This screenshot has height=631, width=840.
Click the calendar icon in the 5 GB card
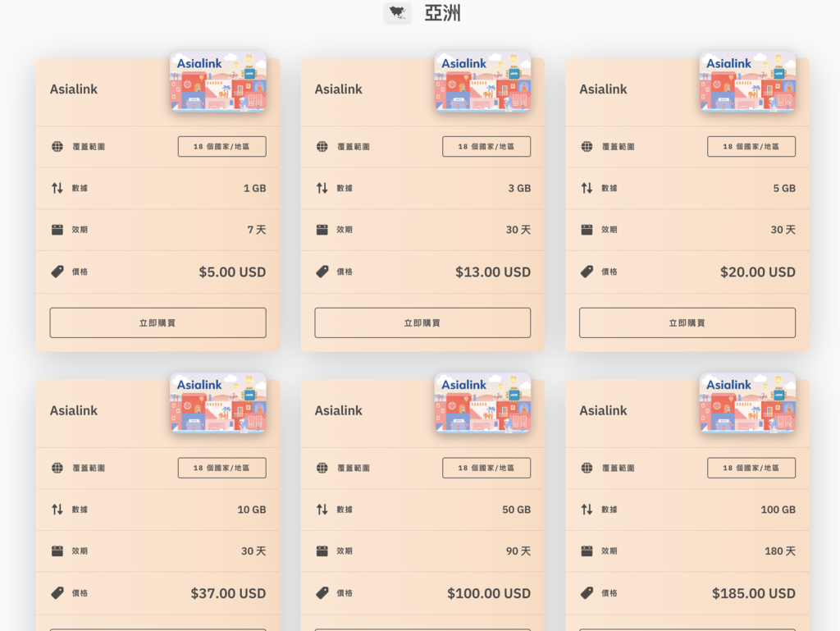click(x=587, y=230)
